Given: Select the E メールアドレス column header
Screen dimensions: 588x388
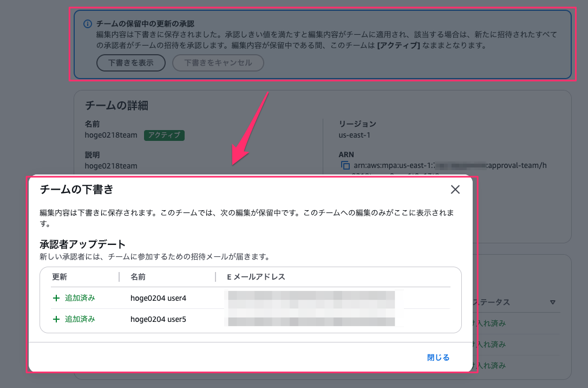Looking at the screenshot, I should [256, 277].
